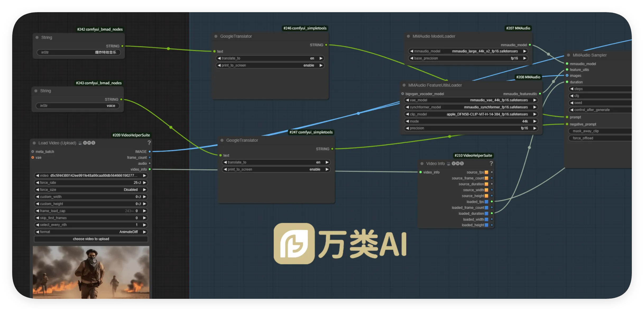The width and height of the screenshot is (644, 311).
Task: Click the #246 comfyui_simpletools badge
Action: click(305, 28)
